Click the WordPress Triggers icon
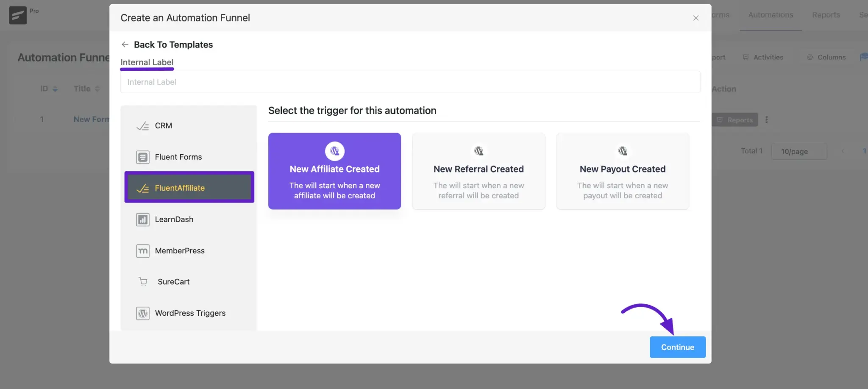 click(143, 313)
